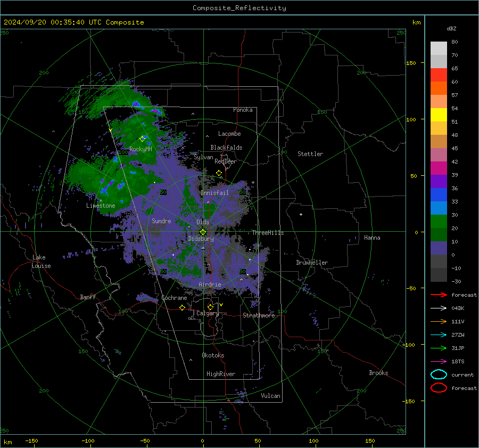This screenshot has height=448, width=479.
Task: Select the red 60-65 dBZ swatch
Action: [439, 75]
